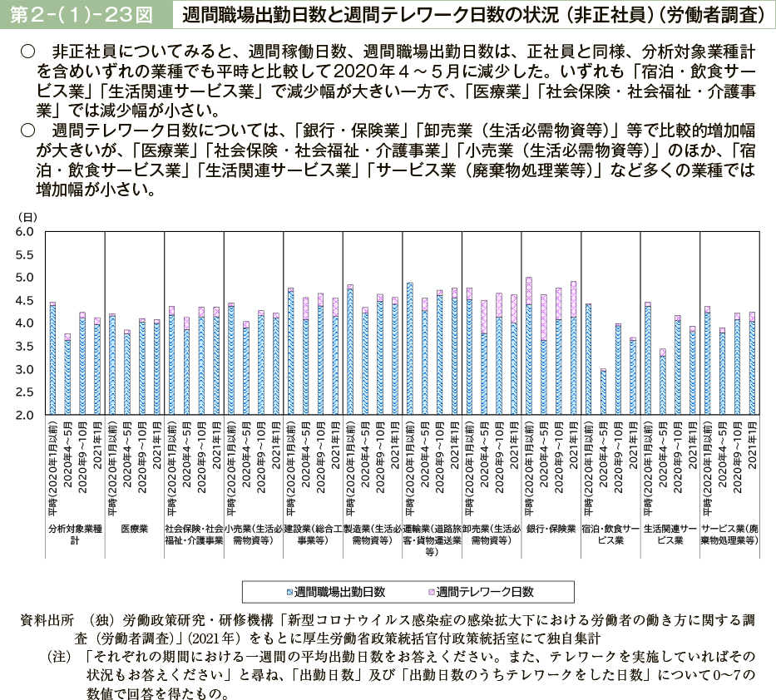Viewport: 776px width, 700px height.
Task: Click the 製造業(生活必需物資等) category label
Action: [x=373, y=534]
